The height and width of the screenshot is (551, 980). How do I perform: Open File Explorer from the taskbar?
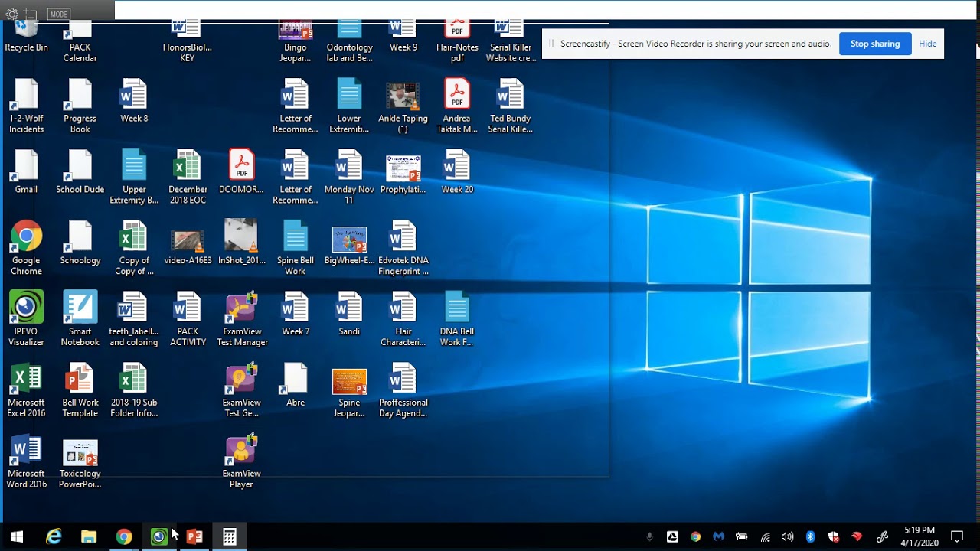coord(89,536)
